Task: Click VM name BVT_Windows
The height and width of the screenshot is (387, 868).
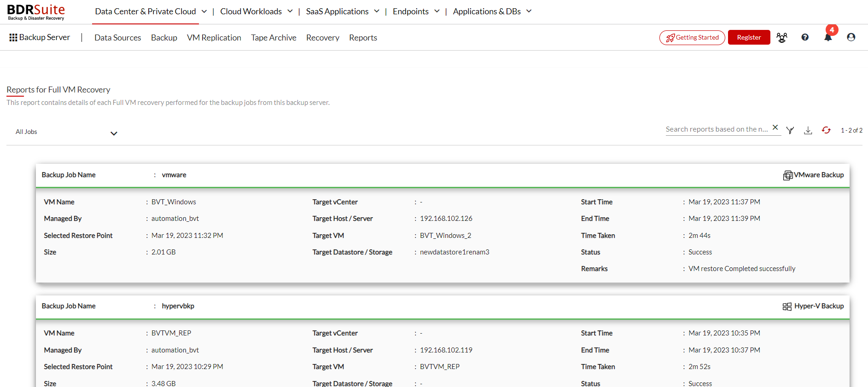Action: (174, 202)
